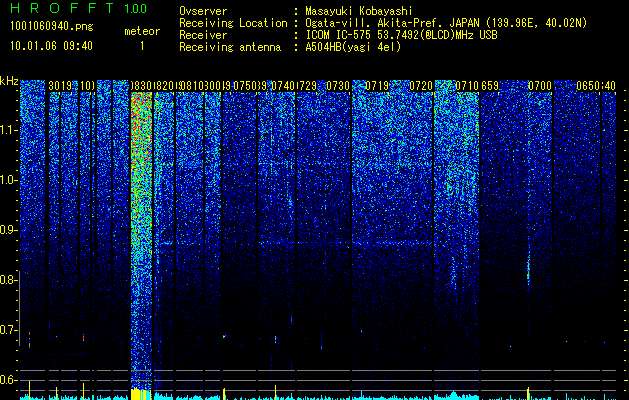Click the timestamp 10.01.06 09:40
Image resolution: width=629 pixels, height=400 pixels.
click(51, 46)
